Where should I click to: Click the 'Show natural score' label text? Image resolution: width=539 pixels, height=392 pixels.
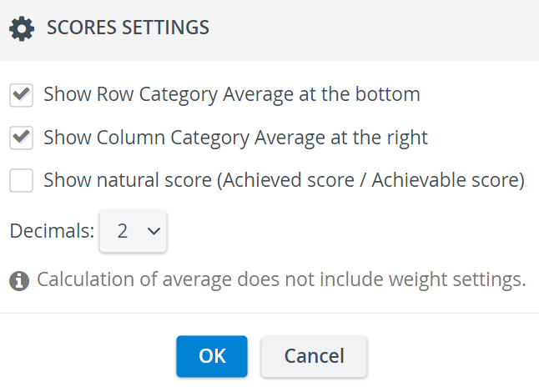pyautogui.click(x=128, y=180)
